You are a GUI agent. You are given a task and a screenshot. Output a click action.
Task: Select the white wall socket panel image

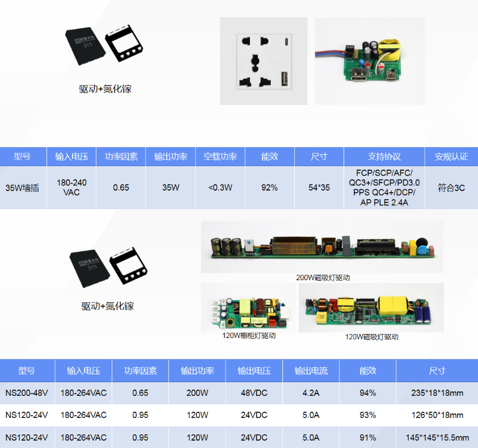click(x=263, y=61)
